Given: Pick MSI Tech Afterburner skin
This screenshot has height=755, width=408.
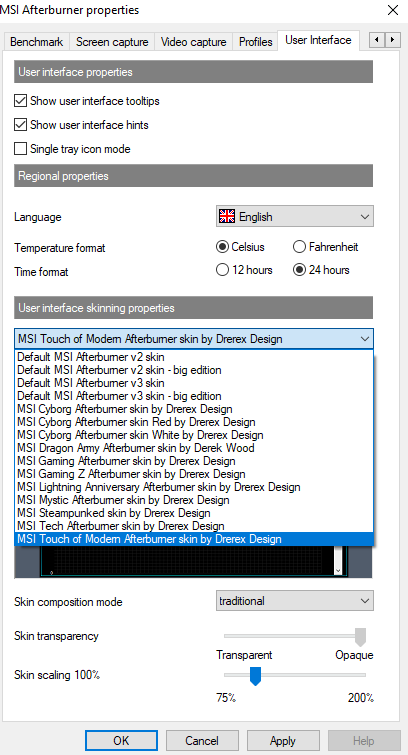Looking at the screenshot, I should (194, 526).
